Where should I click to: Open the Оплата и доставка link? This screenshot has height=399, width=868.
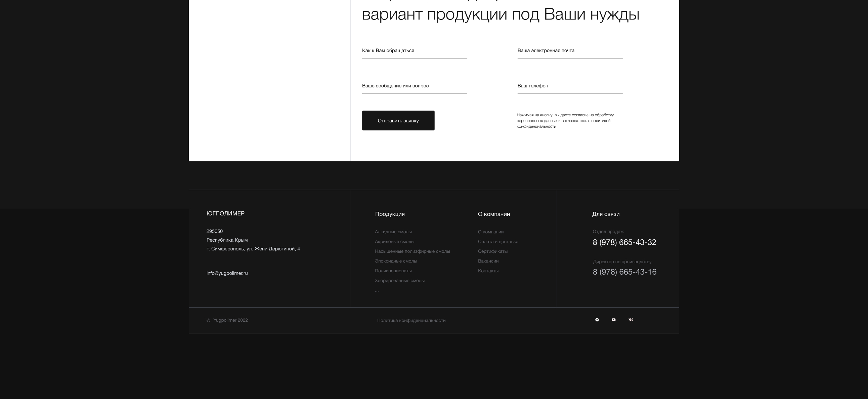[x=498, y=242]
